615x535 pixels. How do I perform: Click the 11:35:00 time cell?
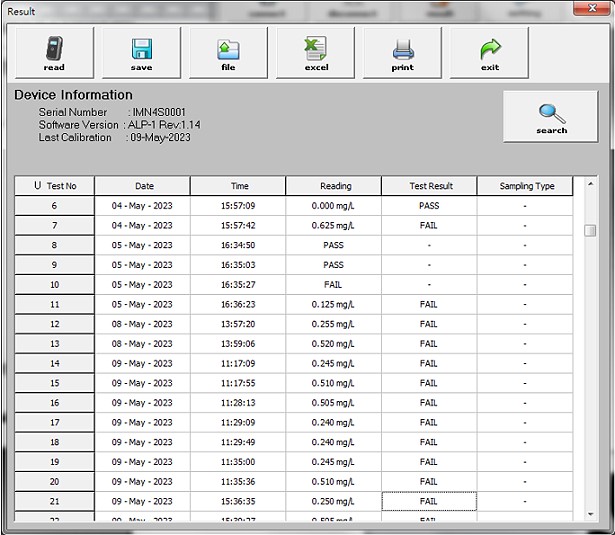(238, 462)
